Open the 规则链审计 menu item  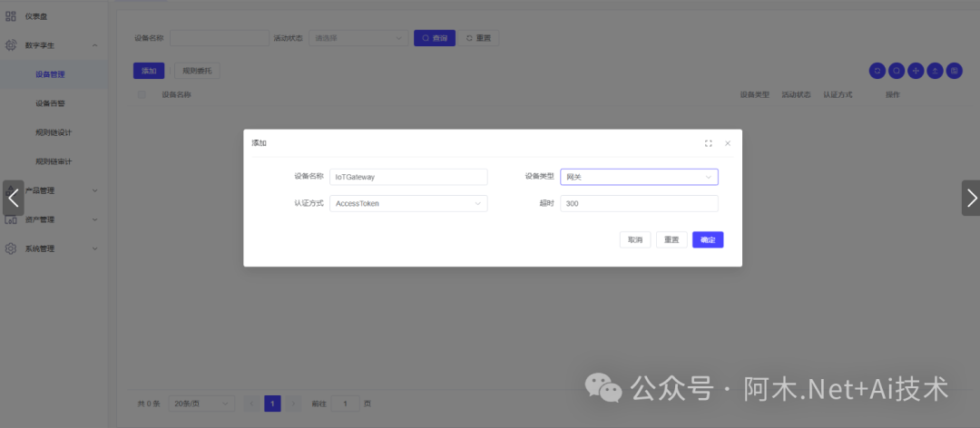[54, 161]
